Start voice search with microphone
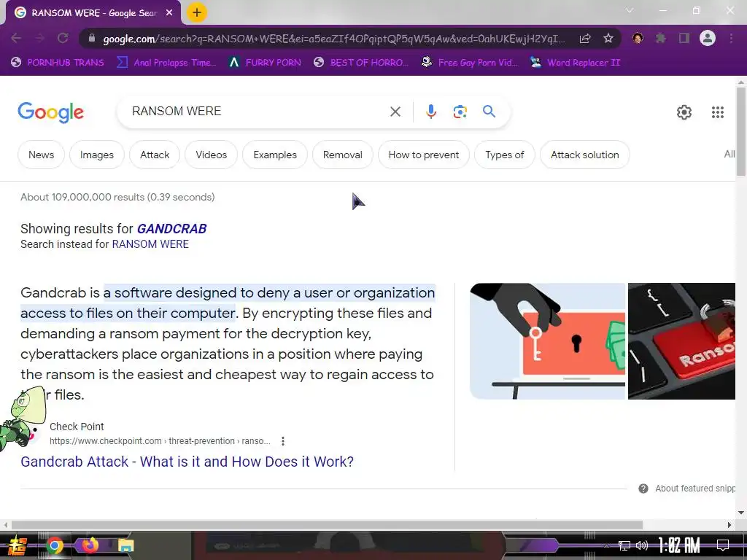 [x=430, y=112]
